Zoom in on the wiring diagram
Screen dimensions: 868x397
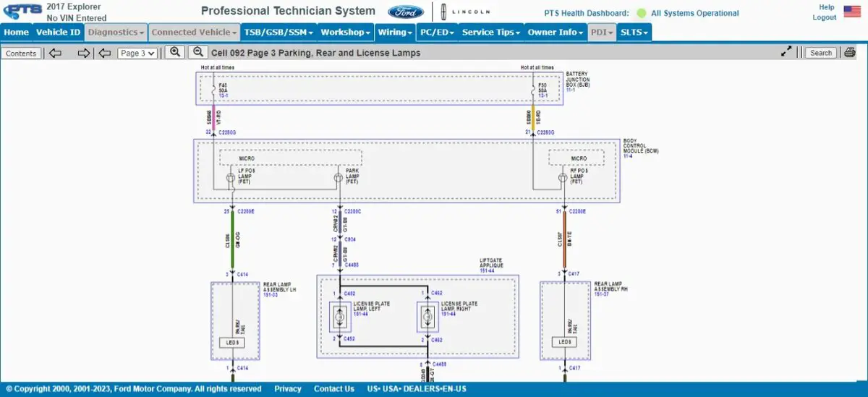tap(174, 52)
